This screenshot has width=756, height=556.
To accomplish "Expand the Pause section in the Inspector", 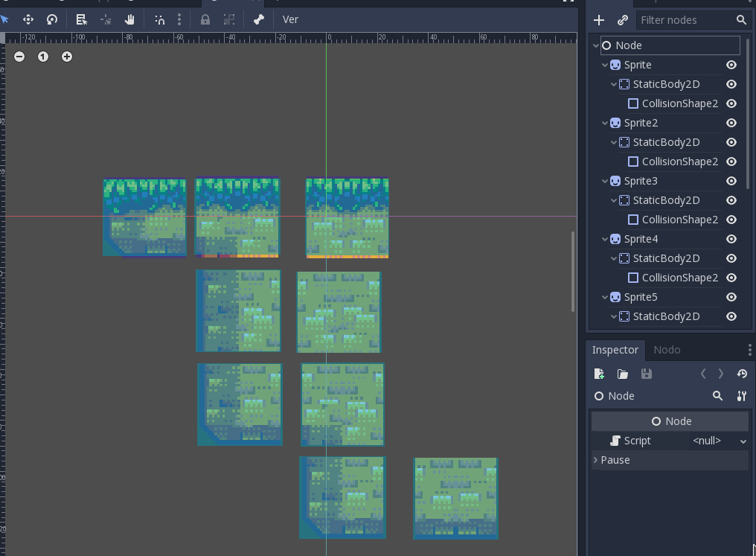I will coord(594,460).
